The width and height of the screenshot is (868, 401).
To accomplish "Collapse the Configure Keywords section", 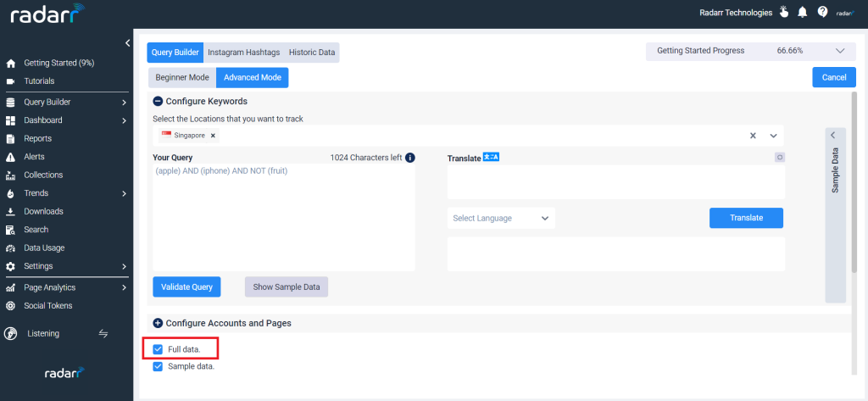I will point(158,102).
